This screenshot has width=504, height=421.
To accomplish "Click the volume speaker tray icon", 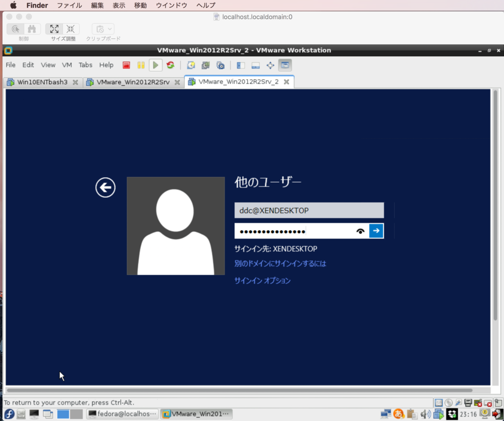I will click(x=426, y=414).
